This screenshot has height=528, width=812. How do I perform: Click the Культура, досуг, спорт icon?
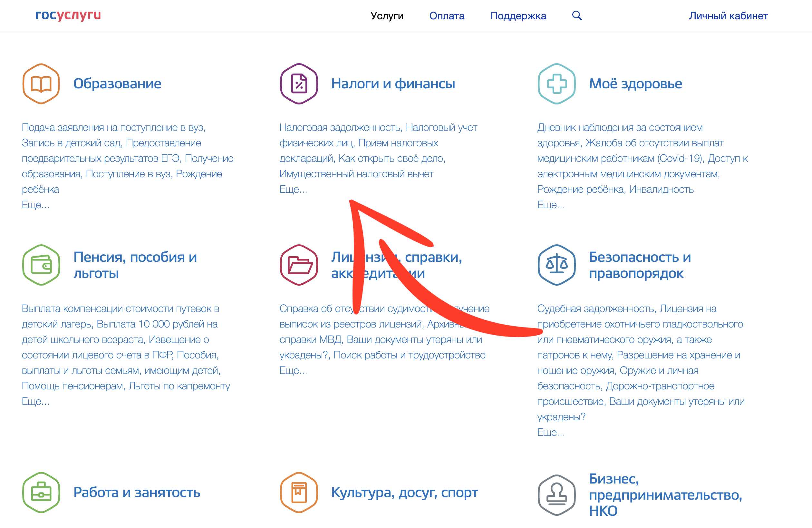tap(299, 493)
